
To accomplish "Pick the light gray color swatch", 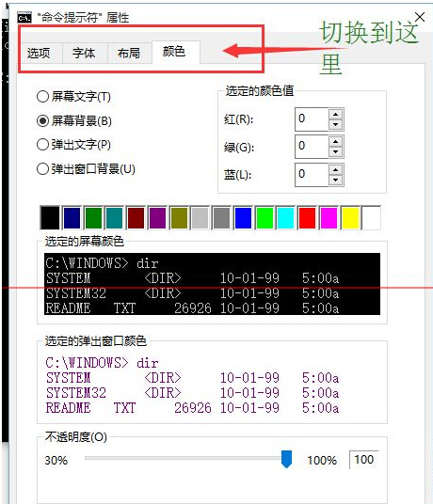I will 200,218.
